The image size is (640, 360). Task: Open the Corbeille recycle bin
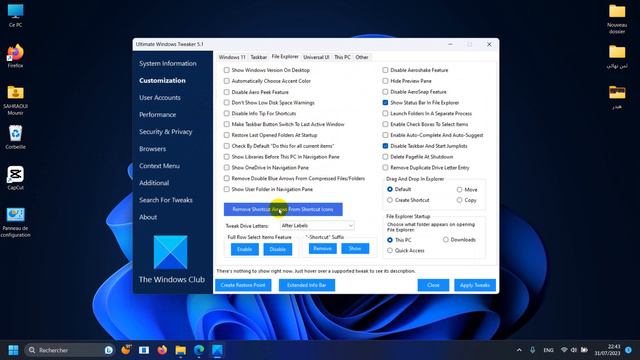point(15,137)
